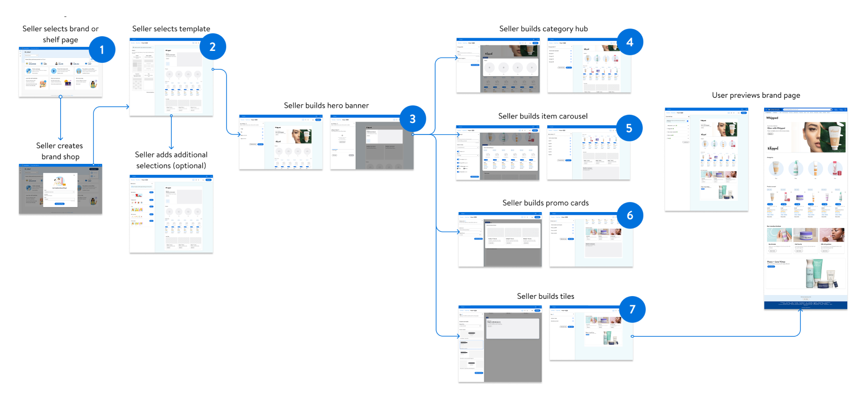Select the blue step 3 circle
The image size is (868, 403).
point(412,119)
